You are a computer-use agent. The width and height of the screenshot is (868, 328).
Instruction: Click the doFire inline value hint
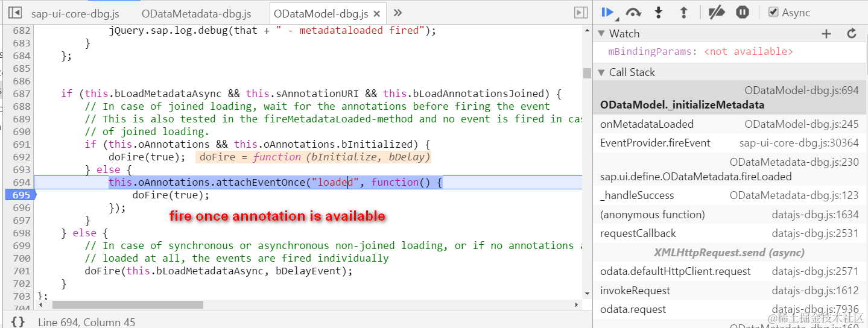point(314,157)
